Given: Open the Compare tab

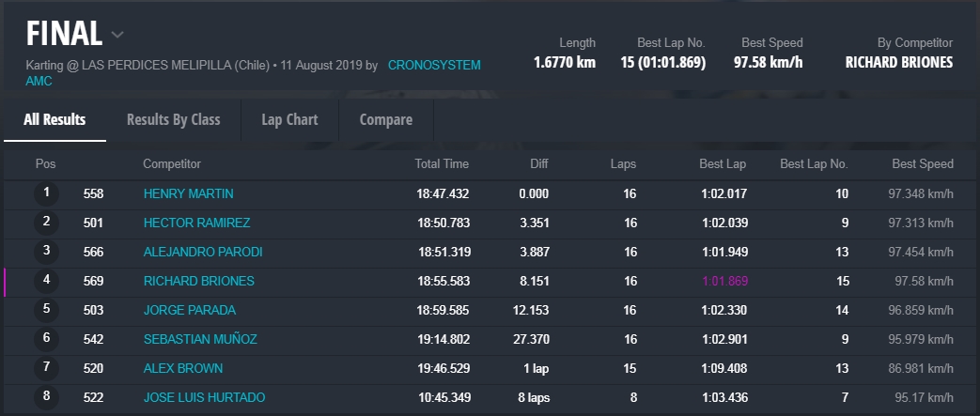Looking at the screenshot, I should pos(385,120).
